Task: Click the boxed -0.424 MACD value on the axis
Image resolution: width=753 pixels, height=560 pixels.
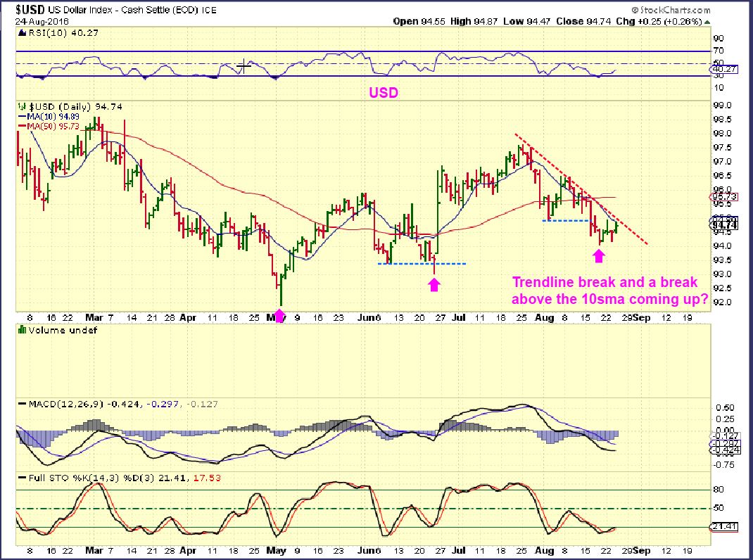Action: [723, 450]
